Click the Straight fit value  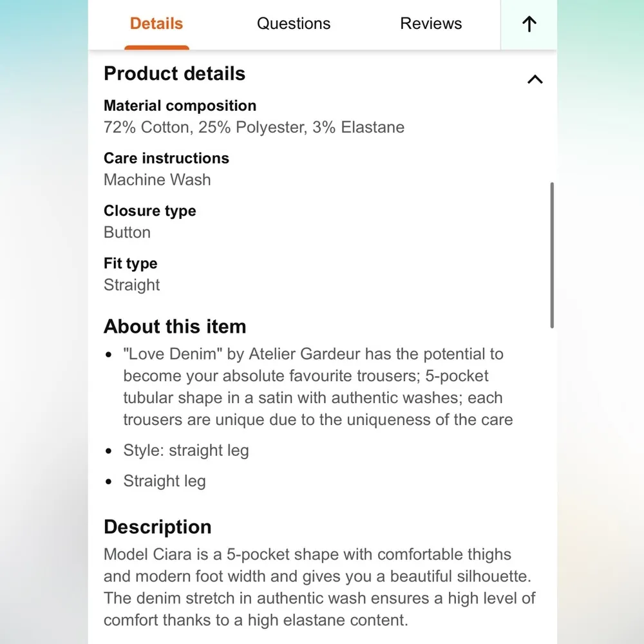tap(131, 285)
